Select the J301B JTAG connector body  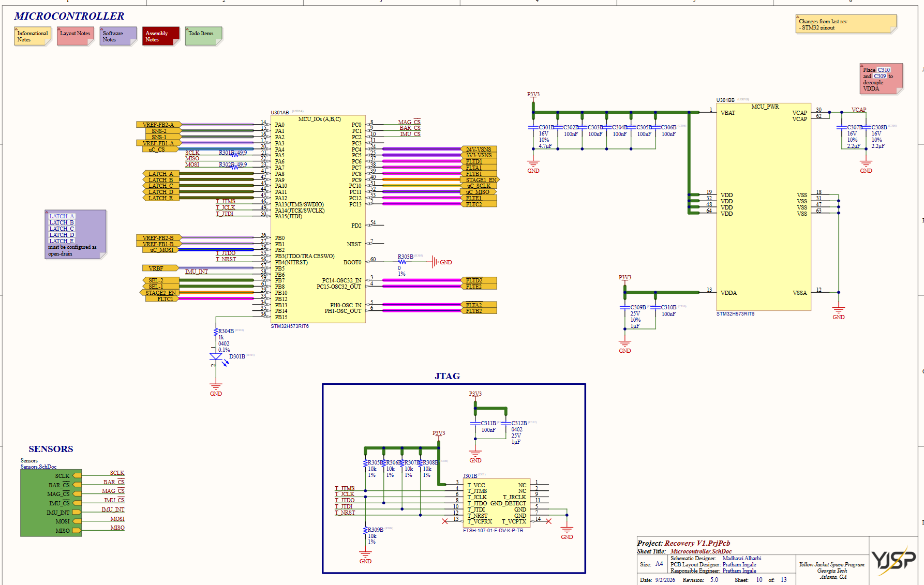tap(497, 503)
